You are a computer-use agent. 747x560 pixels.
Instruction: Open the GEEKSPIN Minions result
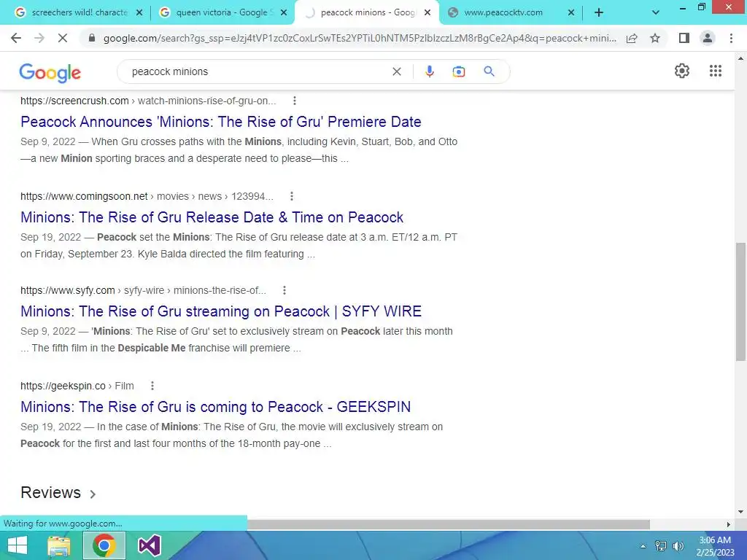[x=215, y=407]
